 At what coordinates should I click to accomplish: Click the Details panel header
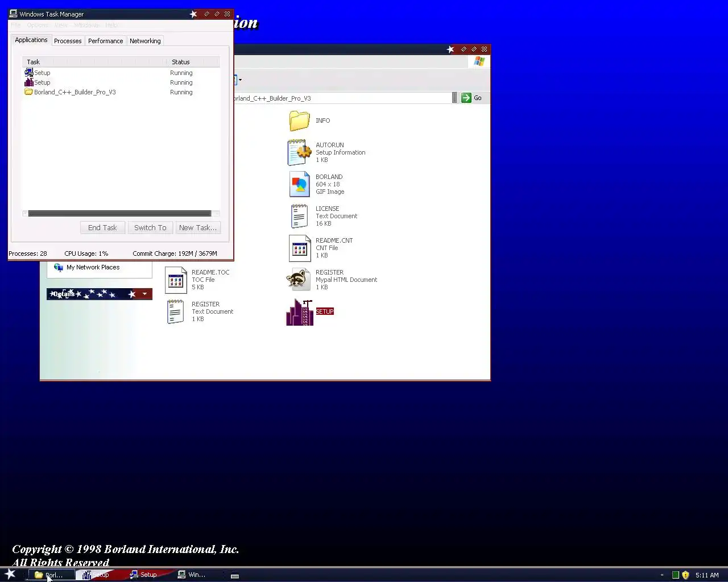tap(100, 294)
